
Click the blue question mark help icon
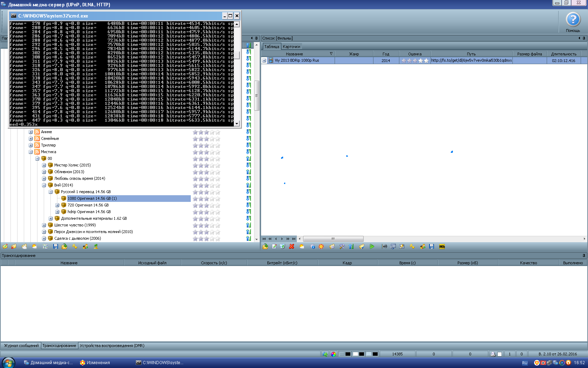coord(573,20)
